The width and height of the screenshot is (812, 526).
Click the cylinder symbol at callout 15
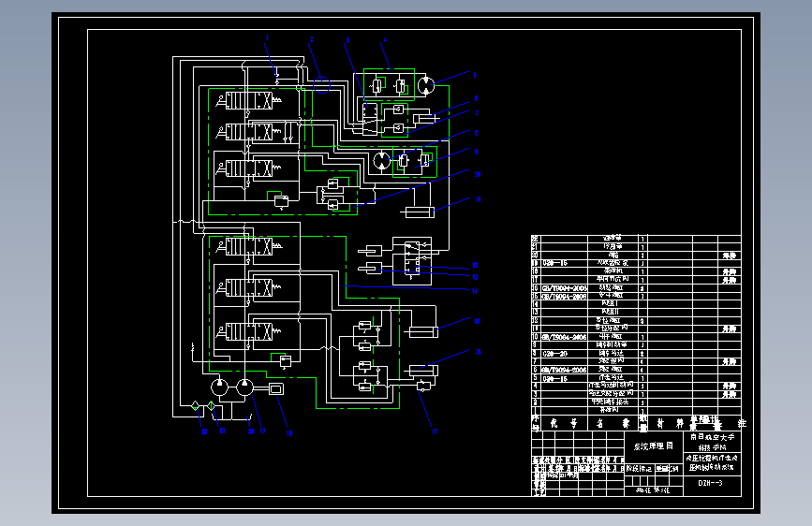pos(423,332)
